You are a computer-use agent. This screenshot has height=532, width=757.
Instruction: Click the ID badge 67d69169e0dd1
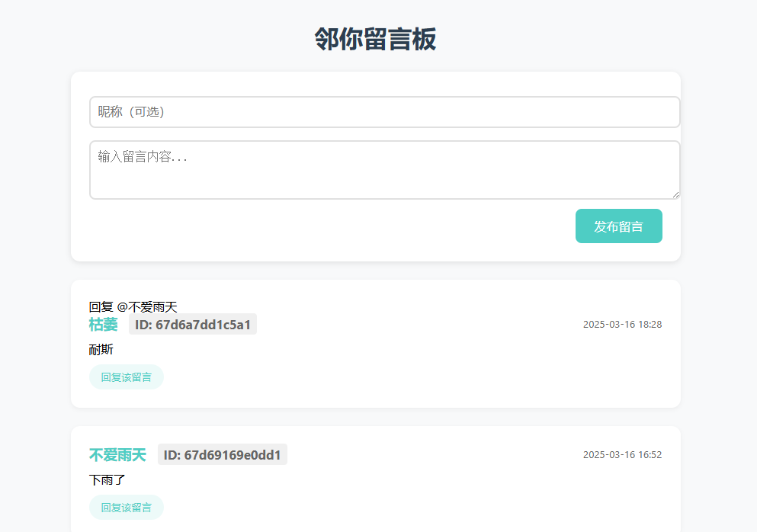223,455
